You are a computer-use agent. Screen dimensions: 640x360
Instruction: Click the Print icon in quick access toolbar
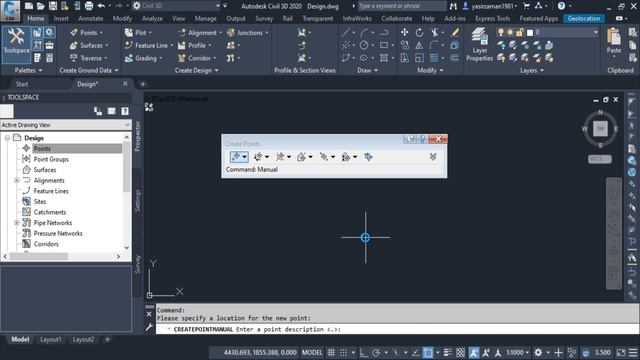89,6
